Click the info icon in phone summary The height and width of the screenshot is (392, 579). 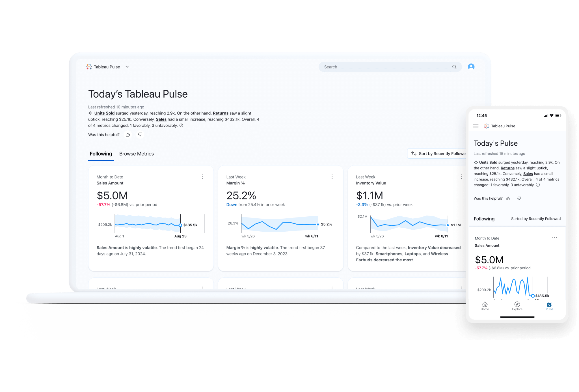pyautogui.click(x=538, y=185)
